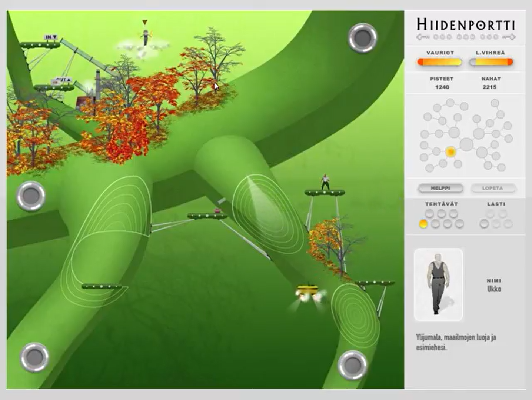Viewport: 532px width, 400px height.
Task: Click the NAHAT value 2215
Action: (x=490, y=87)
